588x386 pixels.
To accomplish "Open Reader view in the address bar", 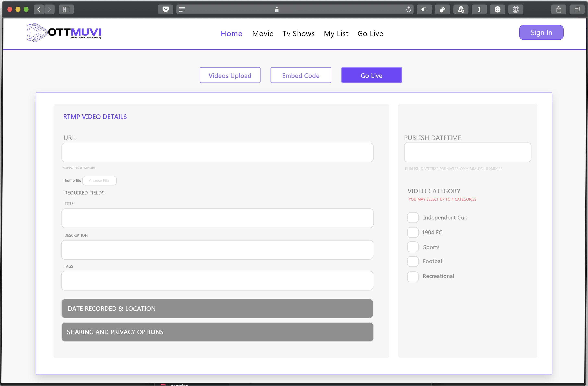I will point(182,9).
